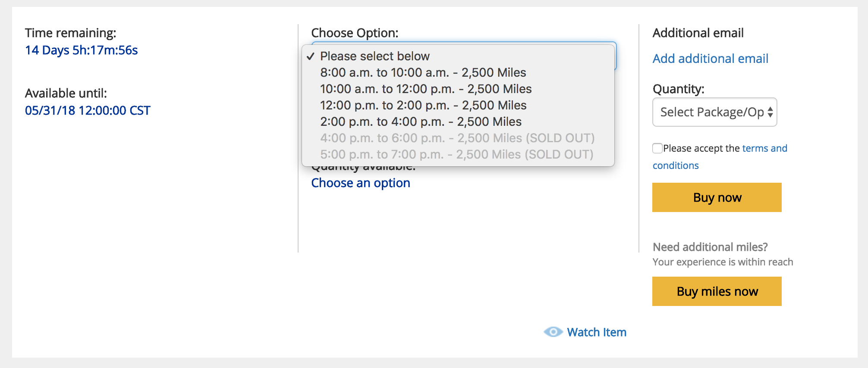Open the terms and conditions link
Viewport: 868px width, 368px height.
pos(720,157)
